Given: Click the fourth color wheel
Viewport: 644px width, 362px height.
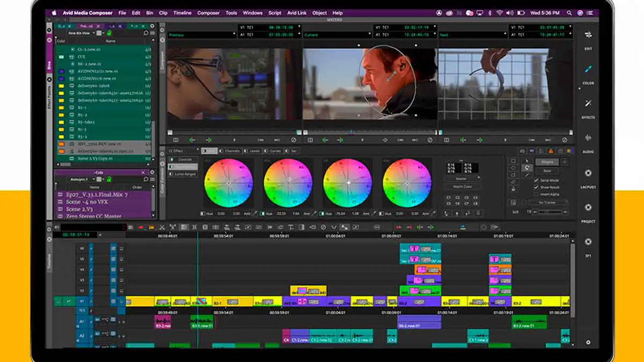Looking at the screenshot, I should click(x=407, y=183).
